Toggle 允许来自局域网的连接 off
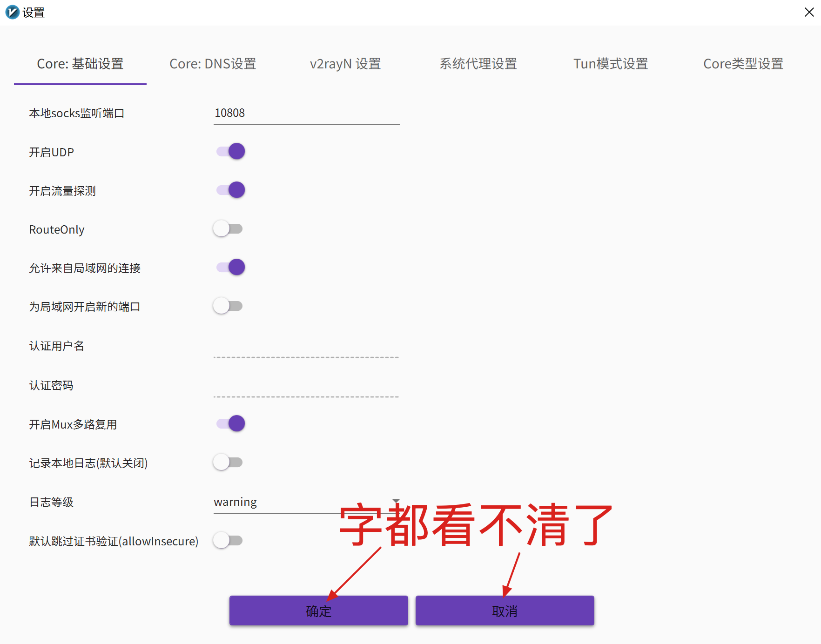This screenshot has height=644, width=821. pyautogui.click(x=230, y=267)
